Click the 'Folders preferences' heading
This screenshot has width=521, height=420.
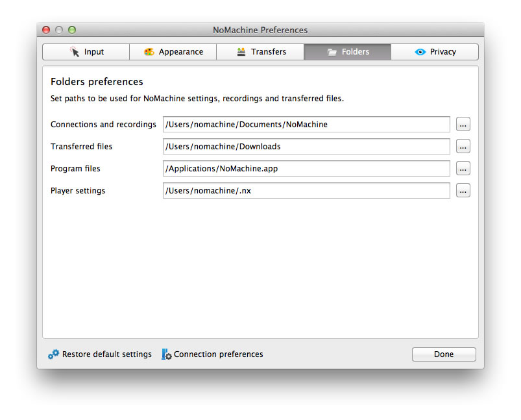tap(97, 82)
